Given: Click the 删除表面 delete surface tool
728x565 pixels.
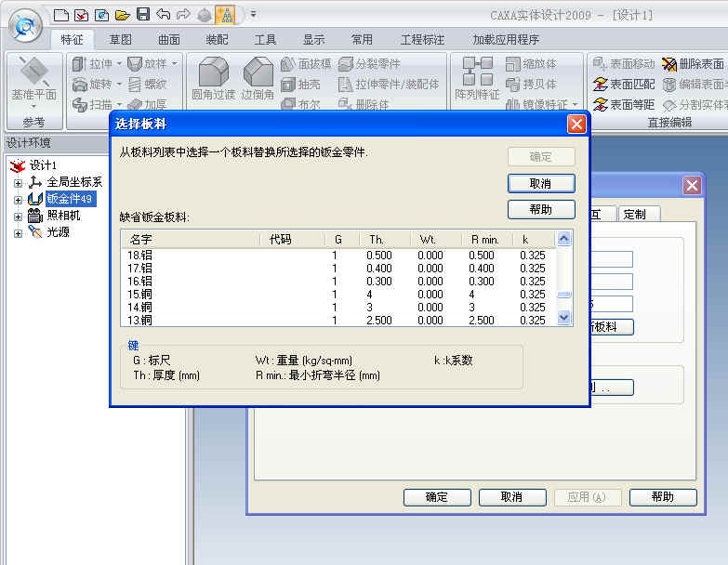Looking at the screenshot, I should point(693,64).
